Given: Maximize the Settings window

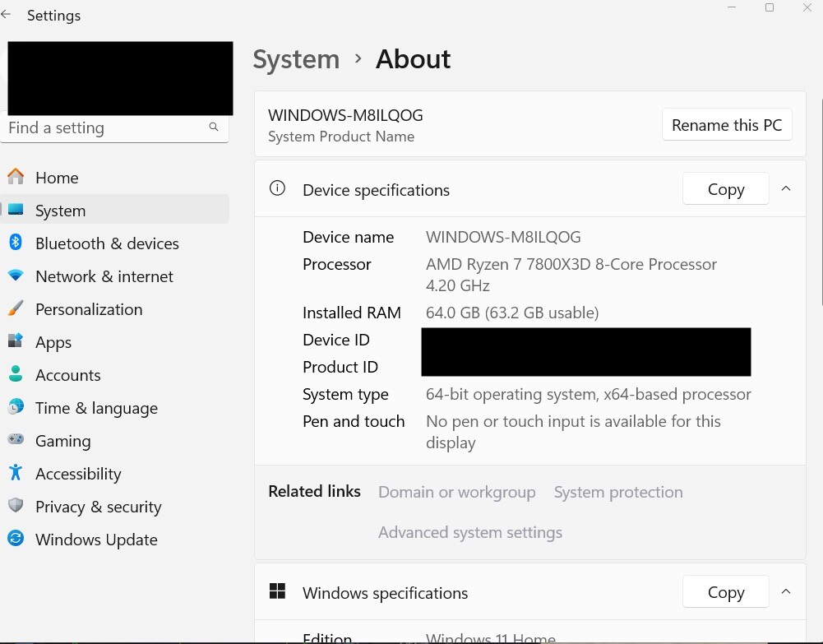Looking at the screenshot, I should 770,7.
